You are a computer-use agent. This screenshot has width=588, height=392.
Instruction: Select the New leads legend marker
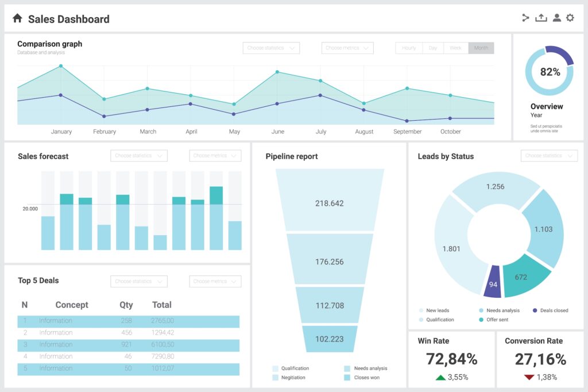(421, 310)
